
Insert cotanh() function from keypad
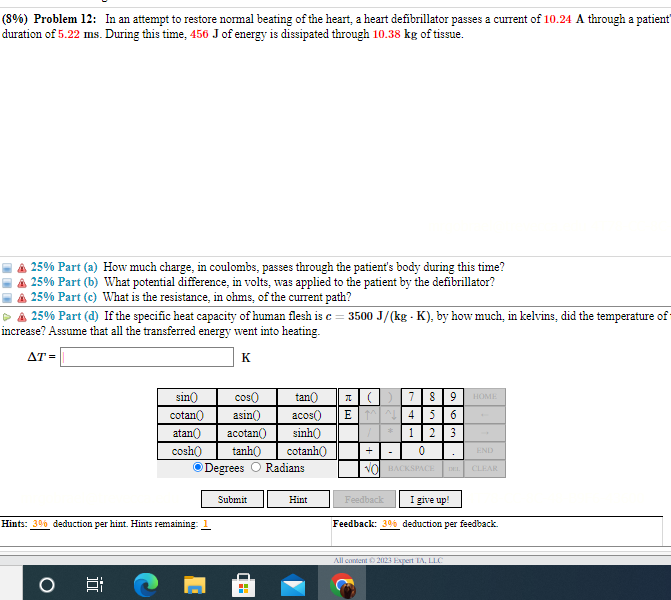(x=306, y=451)
